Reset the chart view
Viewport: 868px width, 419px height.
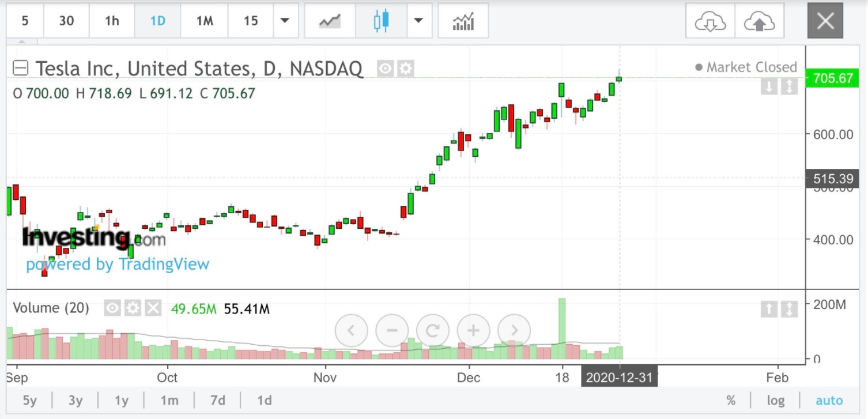tap(433, 330)
